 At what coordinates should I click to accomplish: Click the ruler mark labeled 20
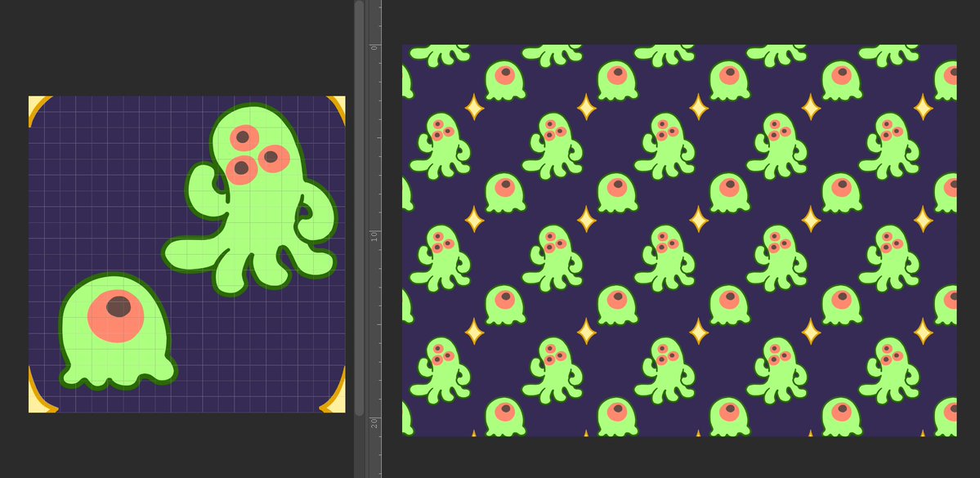pyautogui.click(x=374, y=423)
